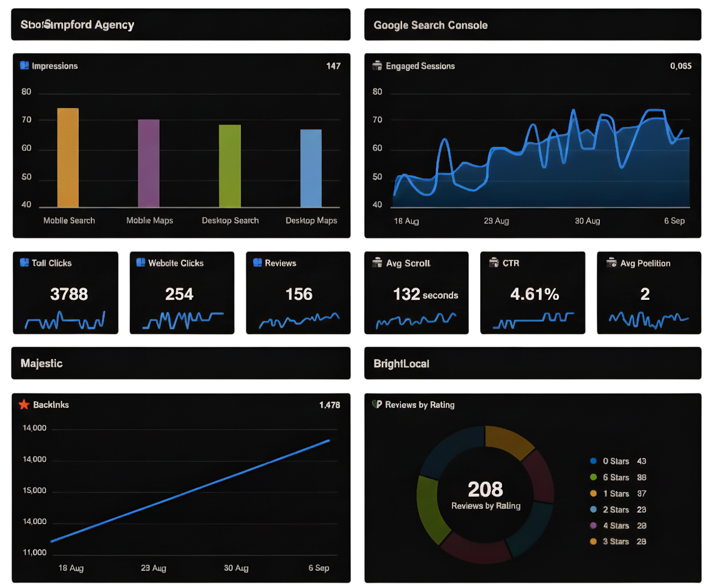Open the BrightLocal section header

click(401, 364)
